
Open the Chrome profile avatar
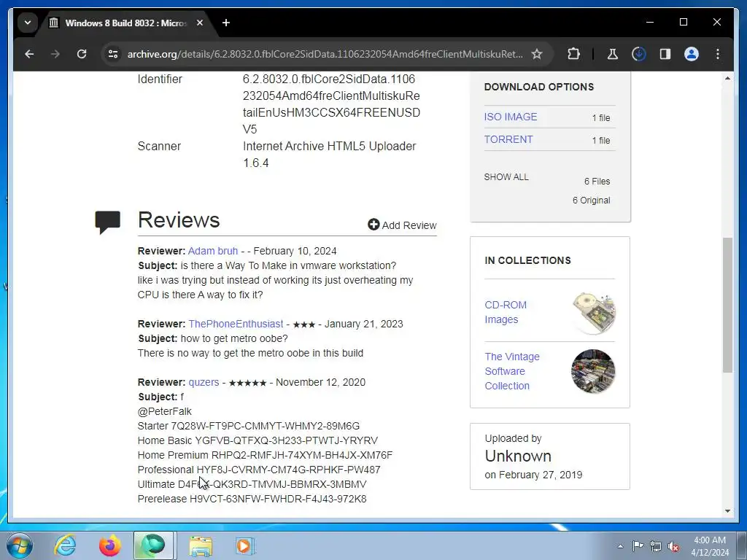(x=692, y=54)
